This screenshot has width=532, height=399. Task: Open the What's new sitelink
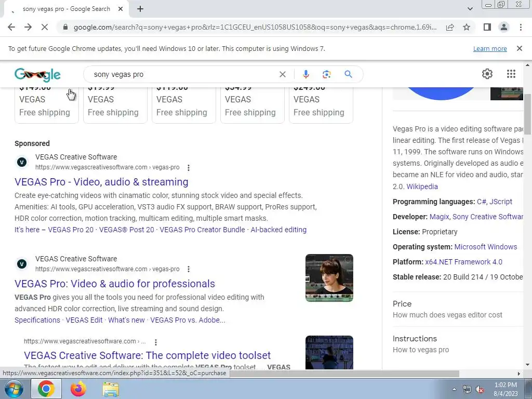point(126,320)
